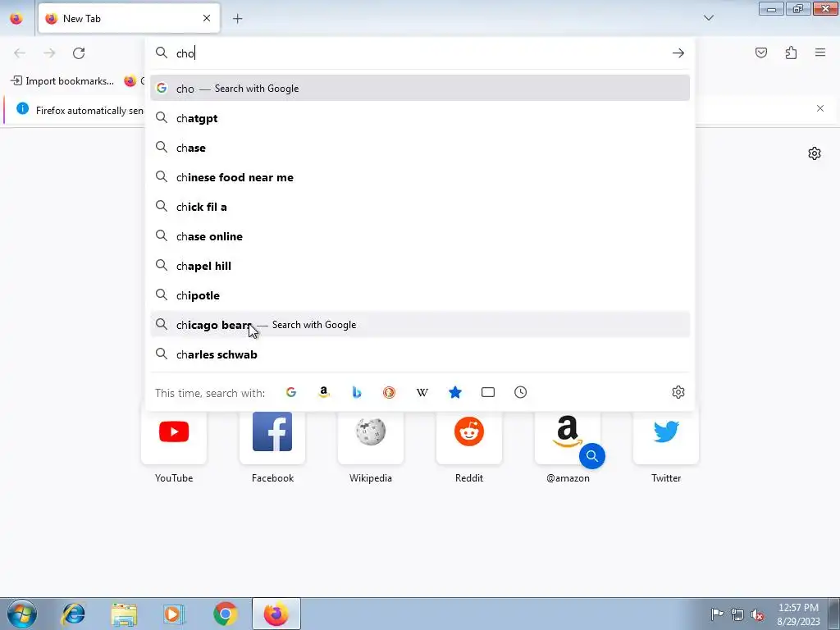The image size is (840, 630).
Task: Select 'cho — Search with Google' suggestion
Action: (419, 89)
